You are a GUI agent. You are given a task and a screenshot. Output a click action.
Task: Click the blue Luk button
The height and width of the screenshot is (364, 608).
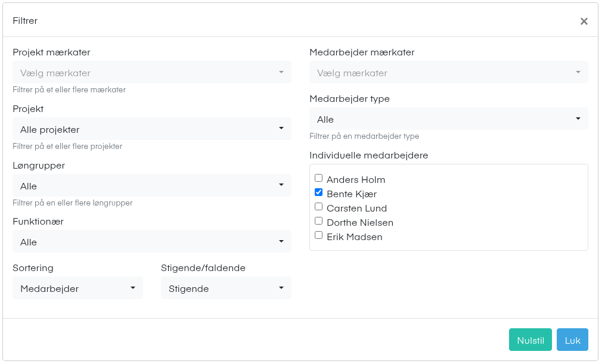(572, 340)
